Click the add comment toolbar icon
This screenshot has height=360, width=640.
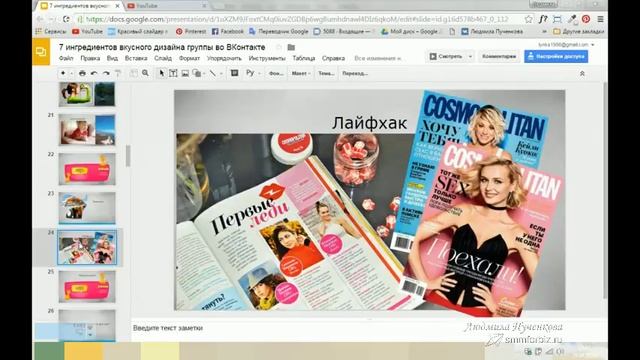(234, 73)
